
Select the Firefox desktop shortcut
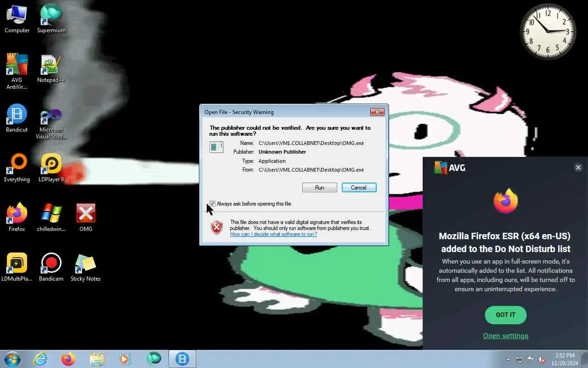coord(17,217)
